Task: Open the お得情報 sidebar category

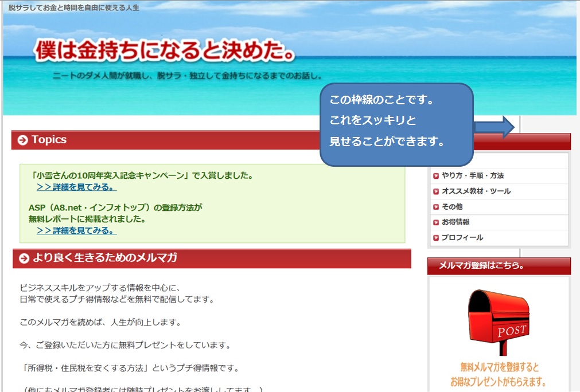Action: point(455,222)
